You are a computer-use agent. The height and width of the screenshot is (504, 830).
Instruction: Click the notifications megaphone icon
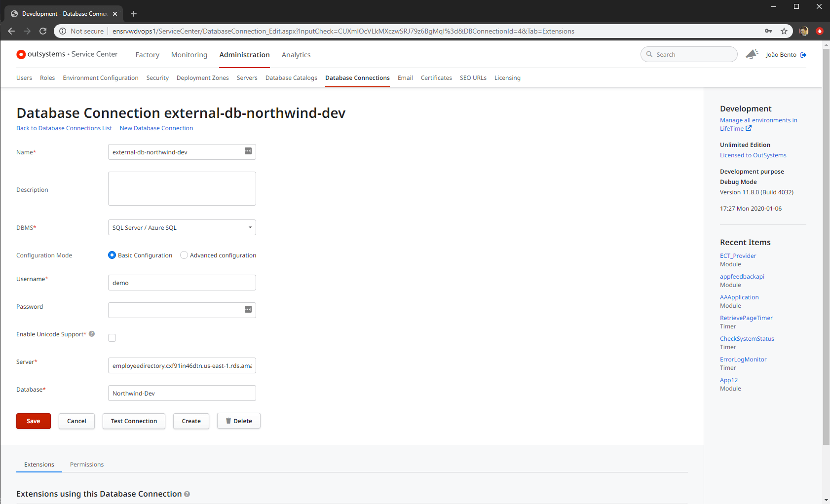click(x=752, y=54)
